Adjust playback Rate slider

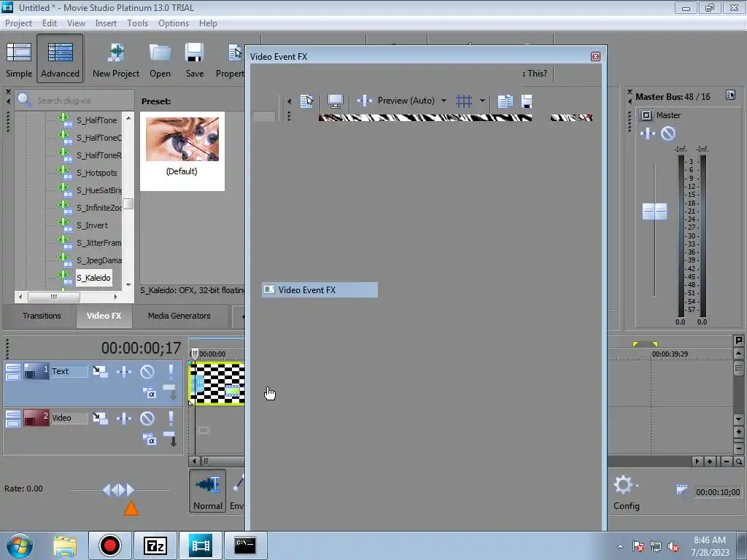click(x=119, y=489)
